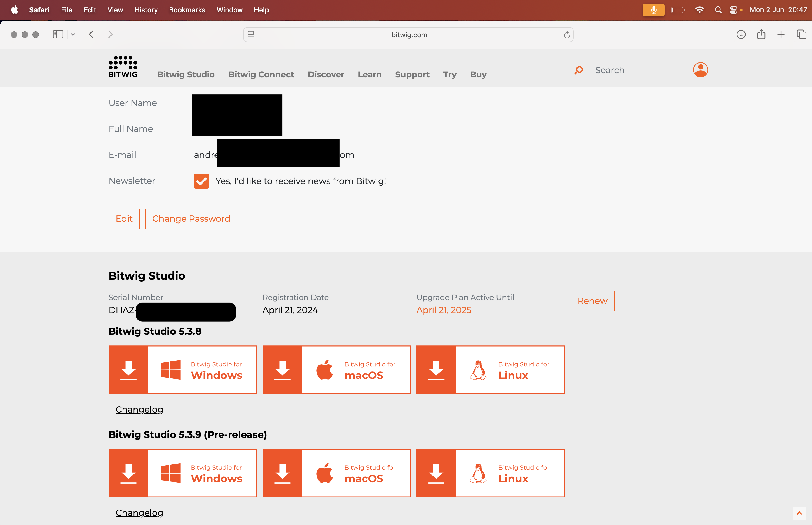Click the newsletter consent text
This screenshot has height=525, width=812.
tap(301, 181)
